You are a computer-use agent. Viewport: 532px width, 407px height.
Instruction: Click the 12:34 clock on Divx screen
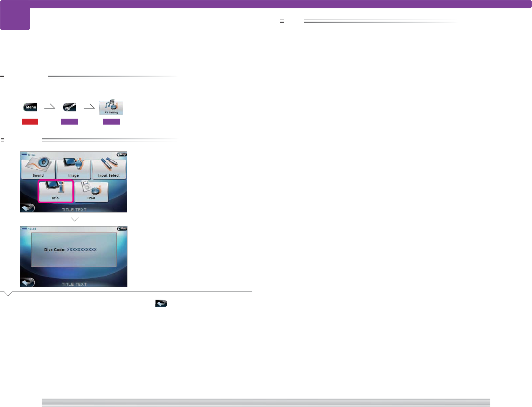32,229
